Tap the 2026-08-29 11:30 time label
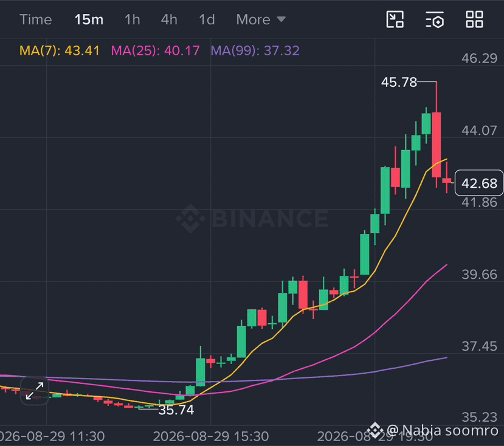Screen dimensions: 504x446 click(52, 436)
